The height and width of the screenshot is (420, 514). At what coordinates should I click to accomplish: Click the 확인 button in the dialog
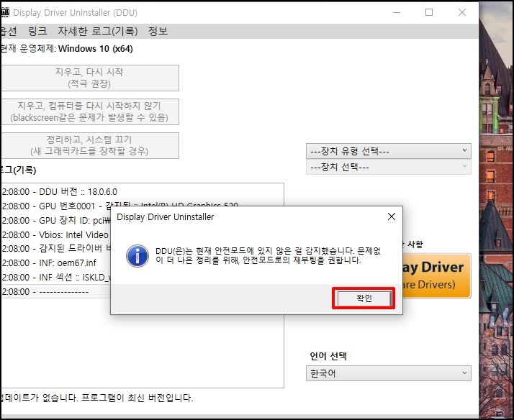364,298
